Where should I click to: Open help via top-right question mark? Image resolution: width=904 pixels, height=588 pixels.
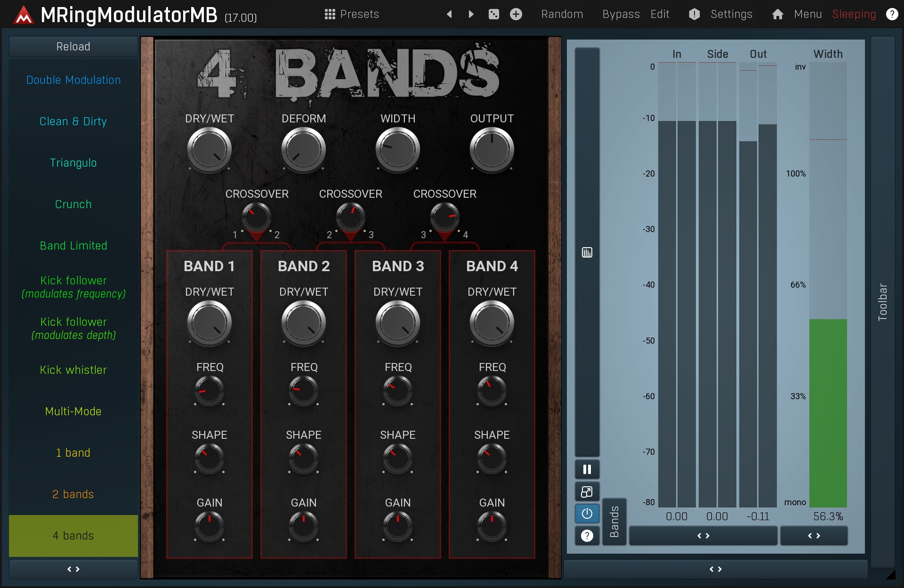point(892,14)
